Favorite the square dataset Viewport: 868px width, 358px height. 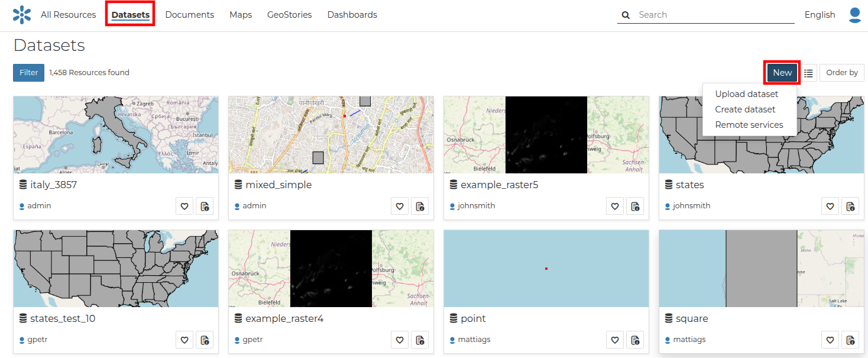(x=830, y=340)
